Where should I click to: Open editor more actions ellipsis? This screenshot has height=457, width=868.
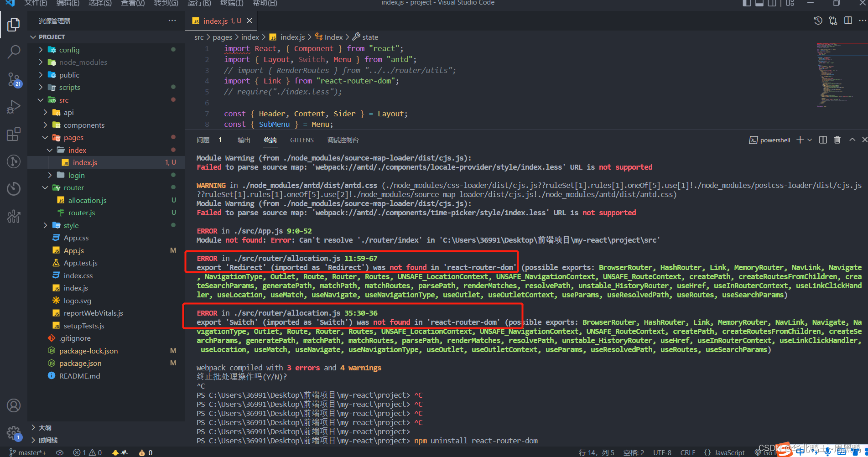tap(862, 21)
